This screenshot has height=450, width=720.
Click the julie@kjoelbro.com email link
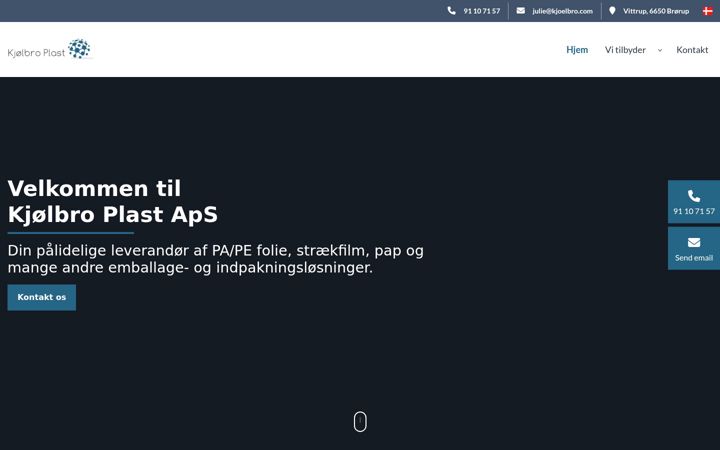pyautogui.click(x=562, y=11)
